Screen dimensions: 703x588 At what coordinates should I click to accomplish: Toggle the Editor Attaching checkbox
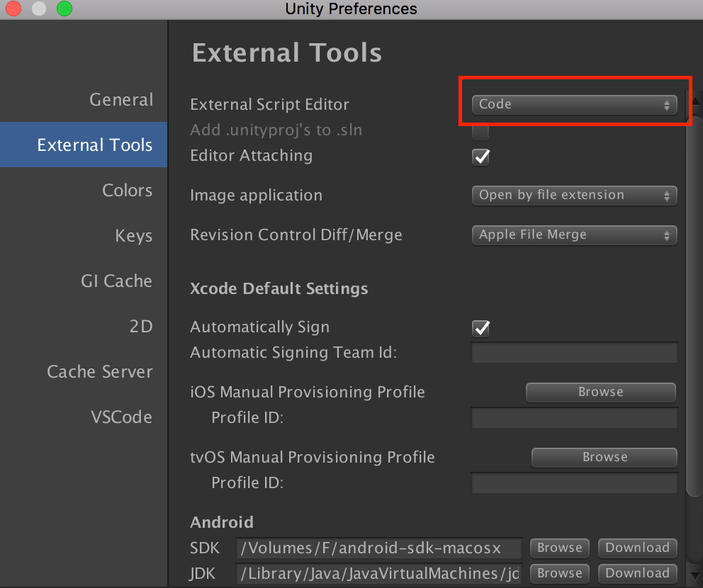click(x=481, y=157)
